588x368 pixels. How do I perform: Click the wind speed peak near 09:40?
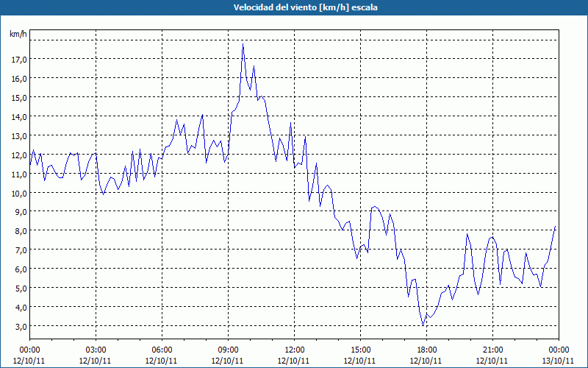point(243,44)
